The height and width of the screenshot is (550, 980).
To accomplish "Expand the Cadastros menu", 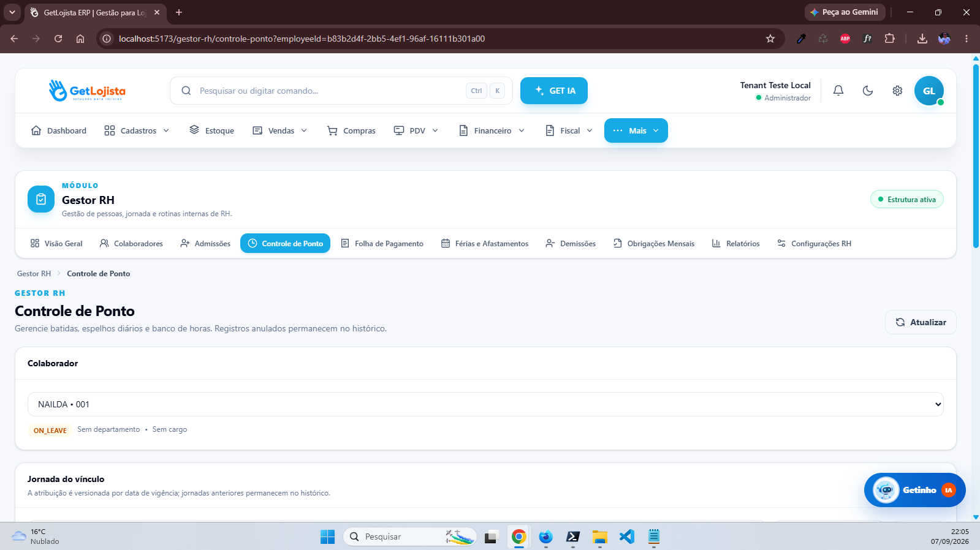I will point(137,130).
